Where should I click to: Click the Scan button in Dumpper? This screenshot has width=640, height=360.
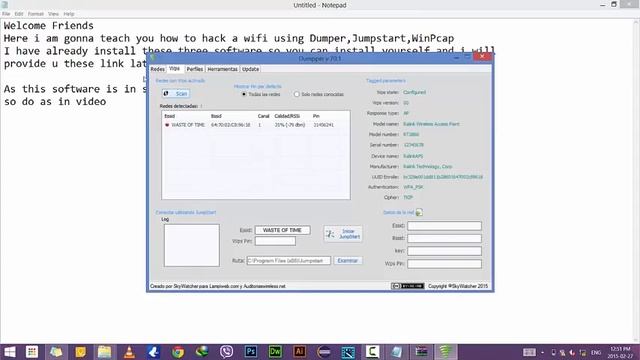(x=176, y=93)
